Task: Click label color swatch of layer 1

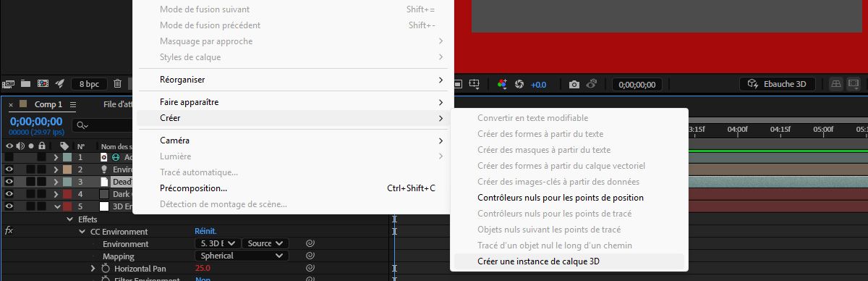Action: click(67, 156)
